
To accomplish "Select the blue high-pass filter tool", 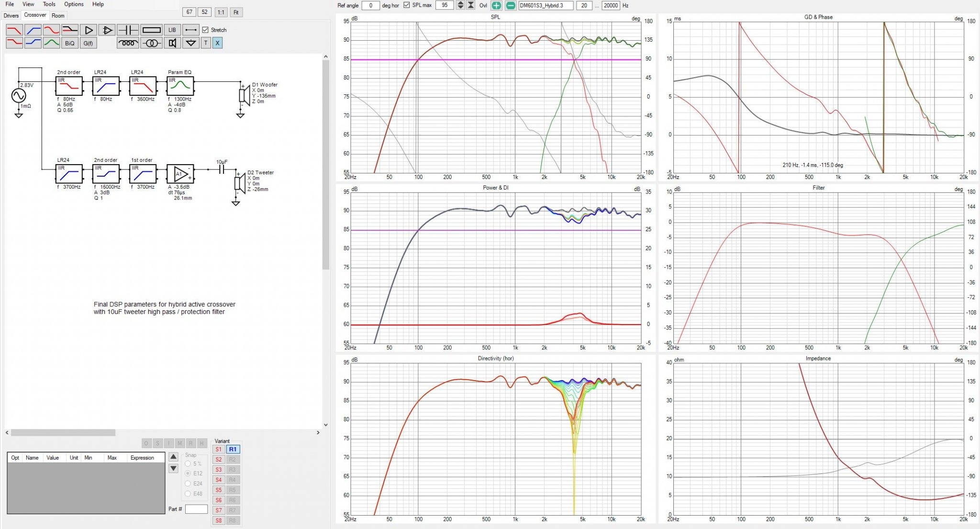I will pyautogui.click(x=33, y=30).
